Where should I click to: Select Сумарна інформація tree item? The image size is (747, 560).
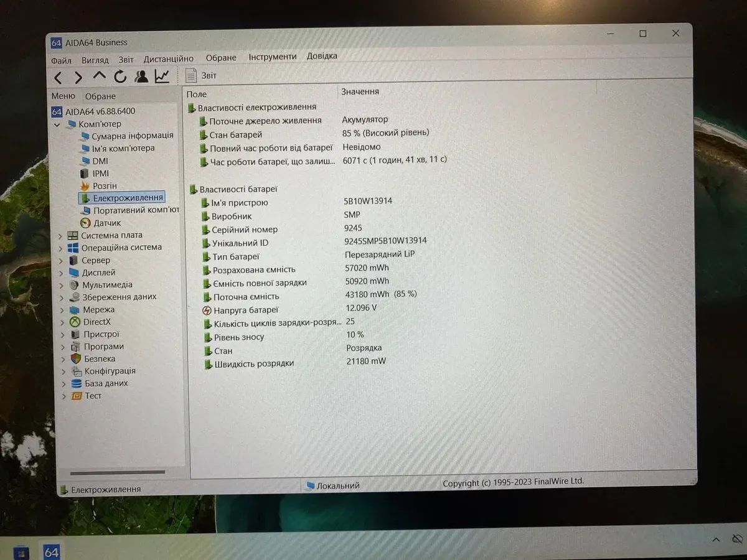click(x=132, y=136)
